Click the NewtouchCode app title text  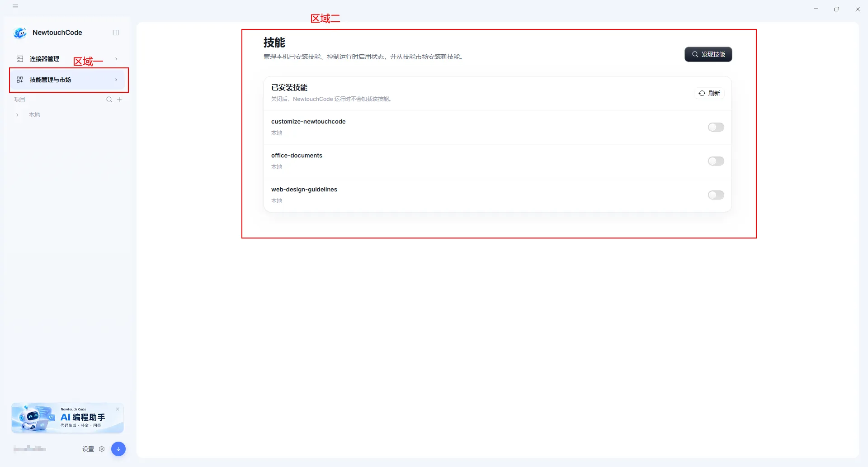[57, 33]
